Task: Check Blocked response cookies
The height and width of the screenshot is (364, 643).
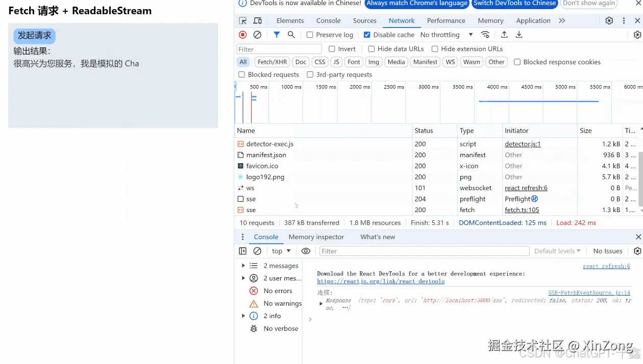Action: 517,62
